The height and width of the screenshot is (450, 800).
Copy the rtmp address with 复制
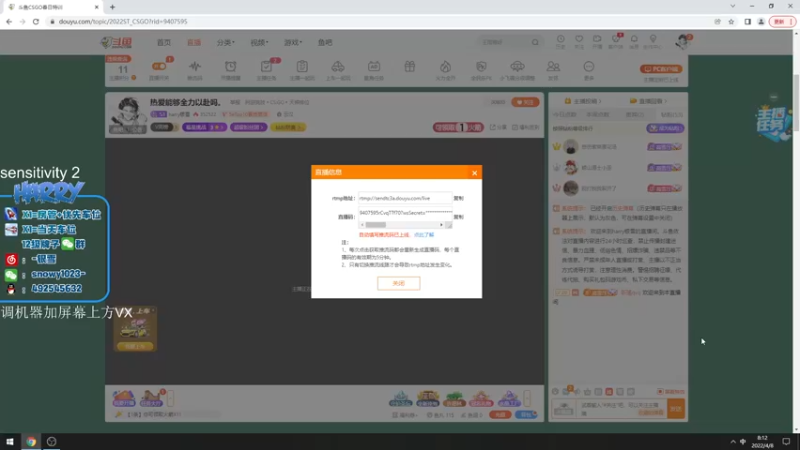coord(459,198)
